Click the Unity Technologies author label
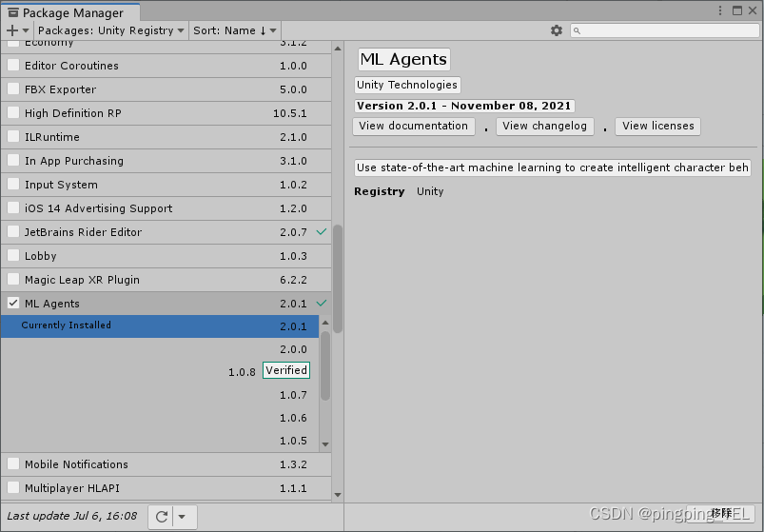 (407, 85)
